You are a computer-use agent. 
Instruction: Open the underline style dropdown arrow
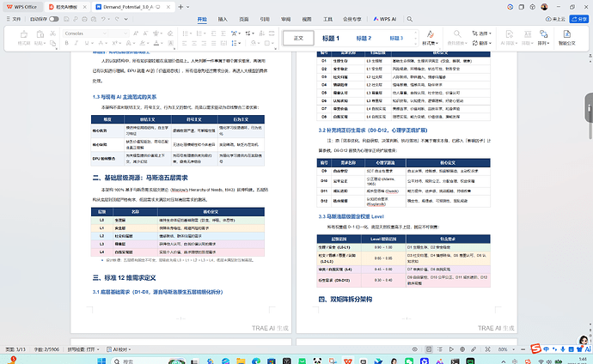(91, 44)
